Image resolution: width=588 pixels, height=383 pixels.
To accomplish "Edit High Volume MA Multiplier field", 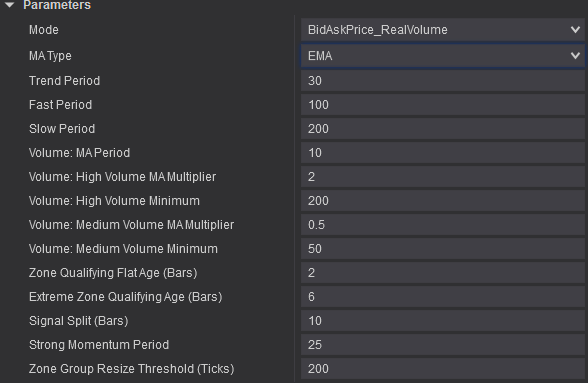I will point(442,177).
